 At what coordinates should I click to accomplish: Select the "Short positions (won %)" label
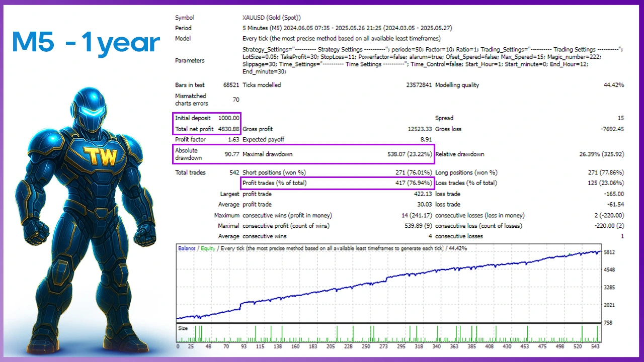pos(274,172)
